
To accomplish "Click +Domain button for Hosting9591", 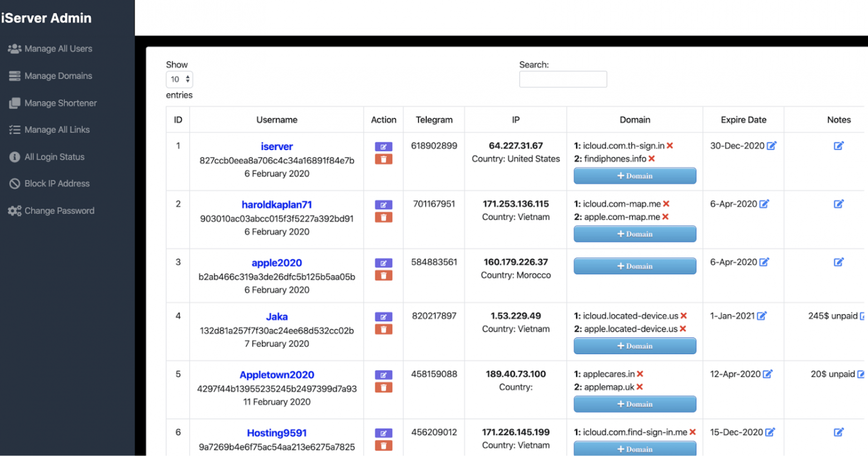I will [635, 448].
